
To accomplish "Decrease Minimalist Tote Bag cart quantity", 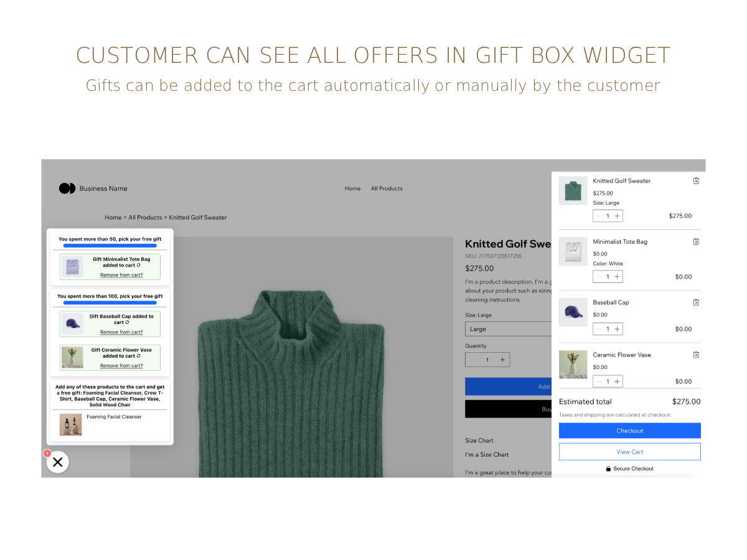I will click(x=599, y=277).
